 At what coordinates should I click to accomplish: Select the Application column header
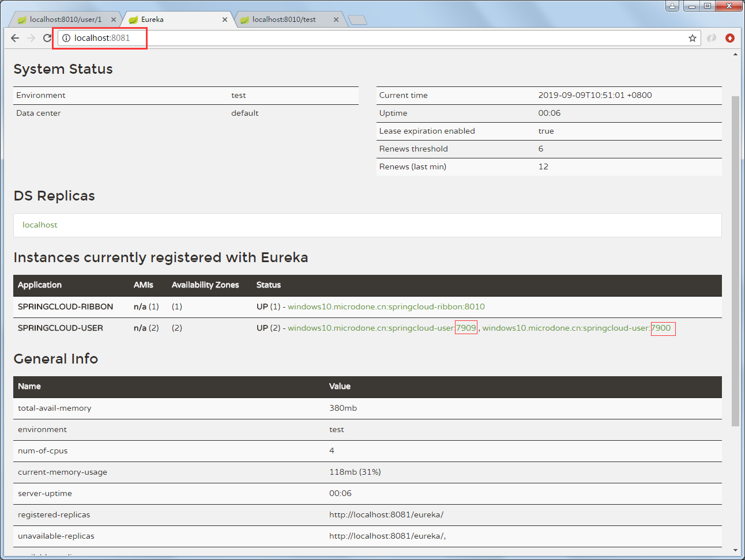40,285
